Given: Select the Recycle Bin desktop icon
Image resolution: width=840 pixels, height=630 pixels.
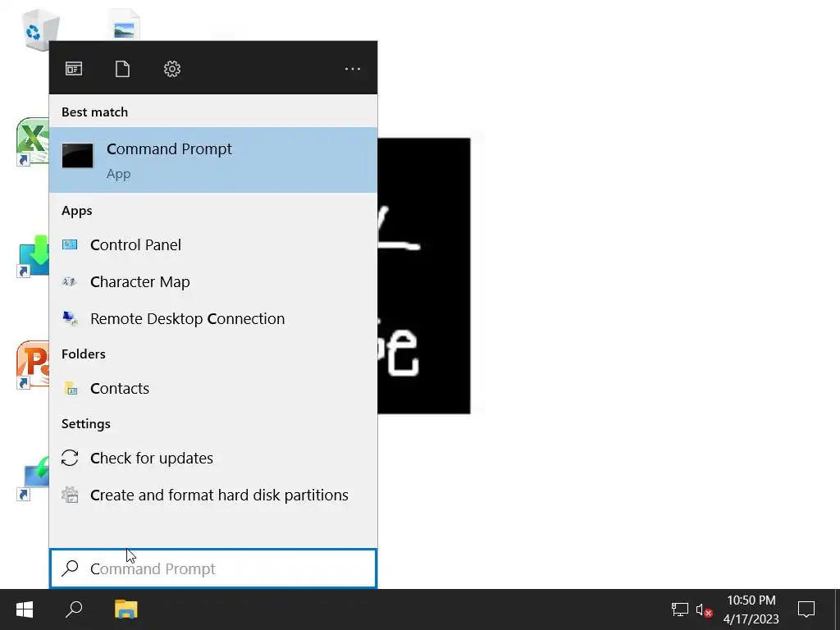Looking at the screenshot, I should coord(40,29).
